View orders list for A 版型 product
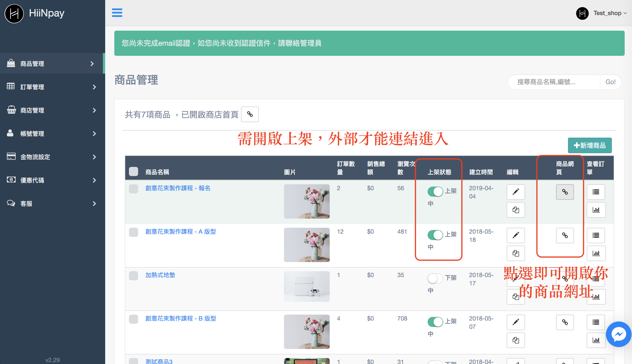Viewport: 632px width, 364px height. tap(596, 236)
